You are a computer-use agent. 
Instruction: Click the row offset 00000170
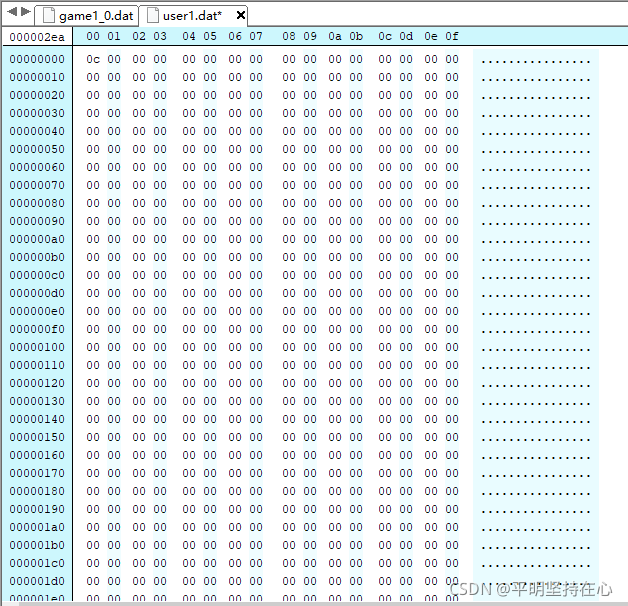pyautogui.click(x=37, y=473)
